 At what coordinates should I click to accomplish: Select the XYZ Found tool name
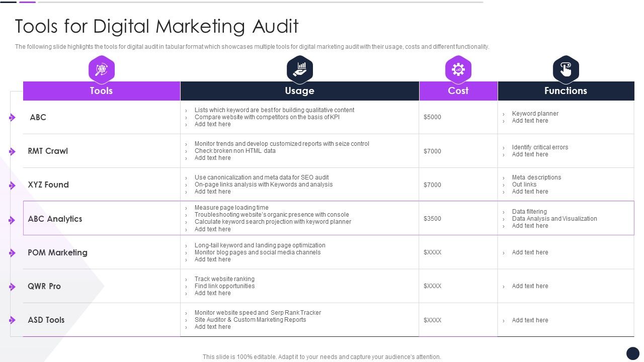(48, 185)
